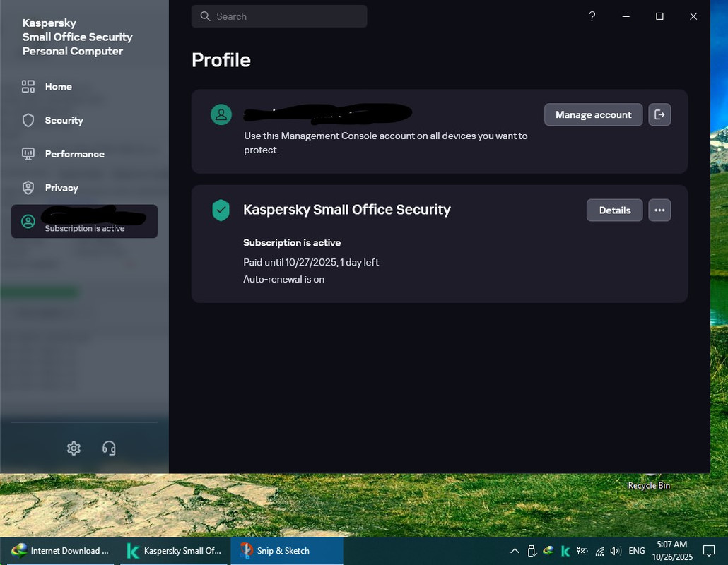The image size is (728, 565).
Task: Close the Kaspersky window
Action: coord(693,16)
